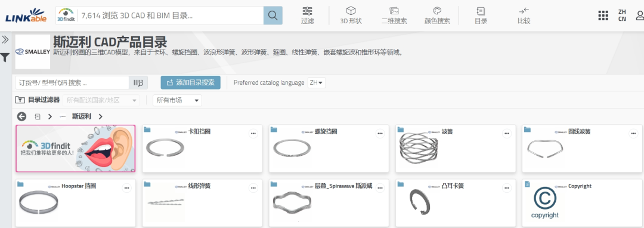Focus the 订货号/型号代码 搜索 input field
The image size is (644, 228).
click(x=72, y=82)
